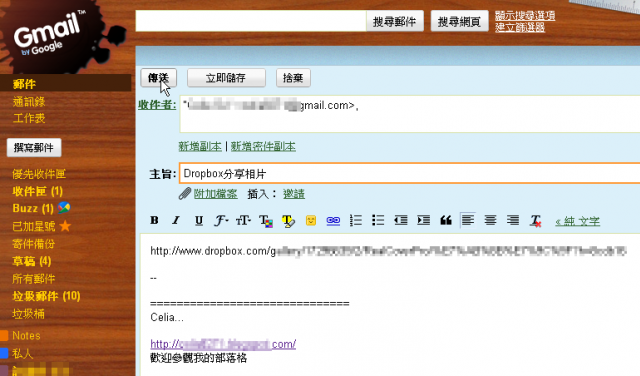Click 附加檔案 attach file link
Viewport: 640px width, 376px height.
(x=216, y=194)
